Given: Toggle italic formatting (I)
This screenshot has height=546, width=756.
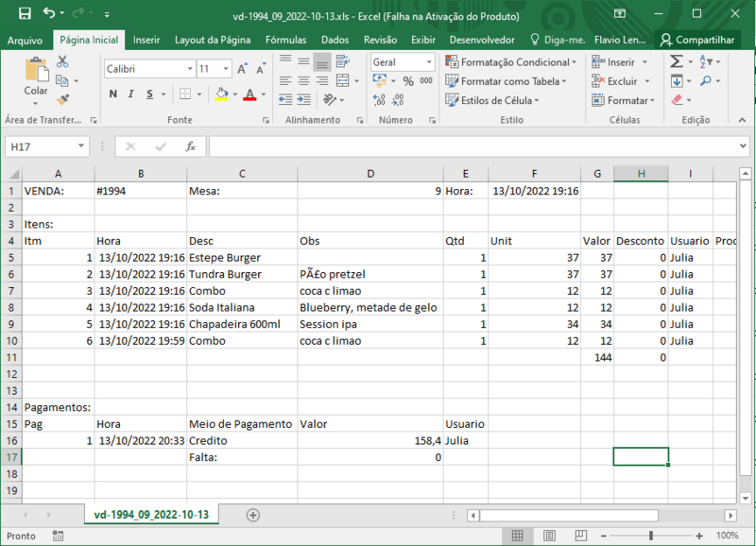Looking at the screenshot, I should click(130, 94).
